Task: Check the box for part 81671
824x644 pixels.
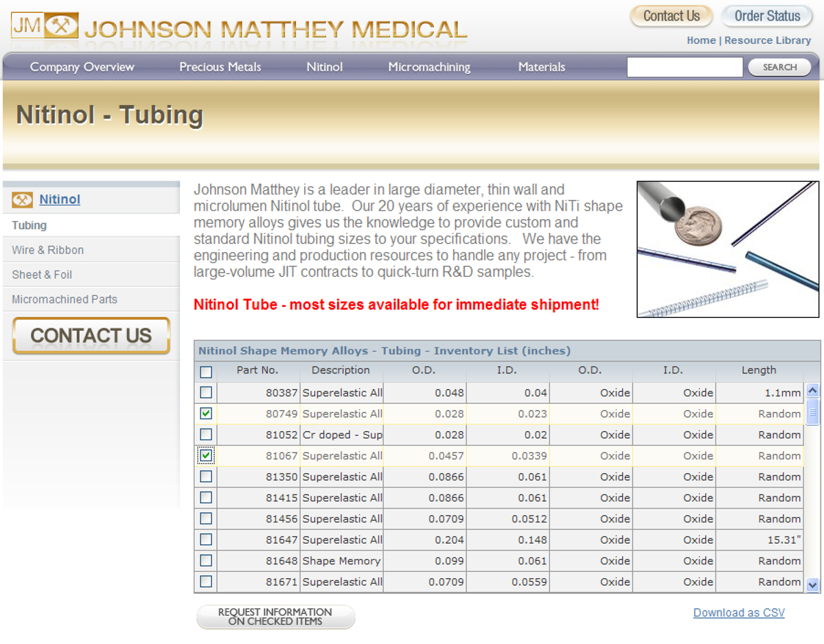Action: [206, 582]
